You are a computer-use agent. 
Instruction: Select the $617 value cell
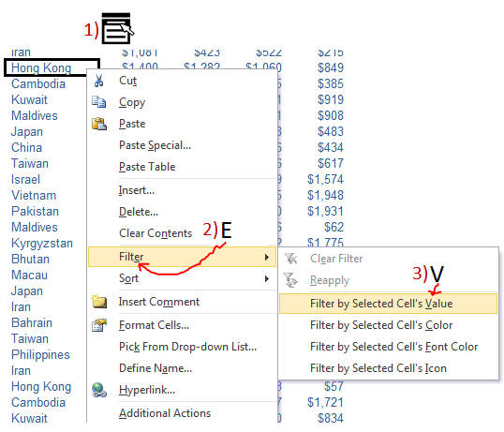331,163
